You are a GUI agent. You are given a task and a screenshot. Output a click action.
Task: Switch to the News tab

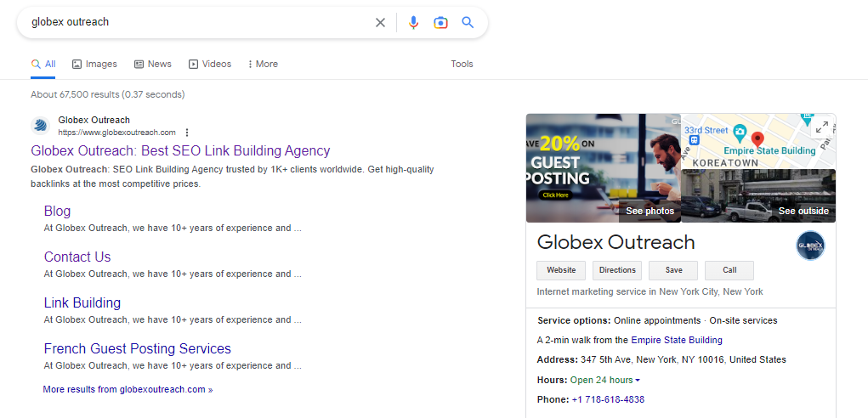(153, 64)
